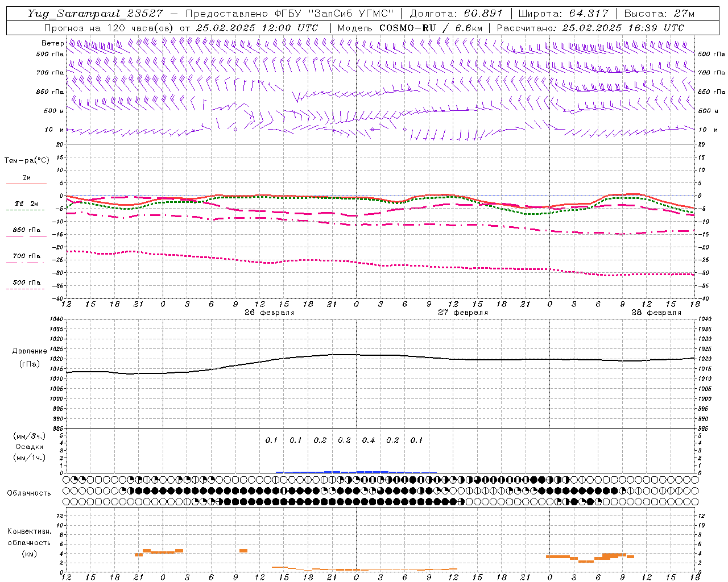Click the 700 гПа temperature legend entry
This screenshot has width=728, height=582.
(x=26, y=258)
